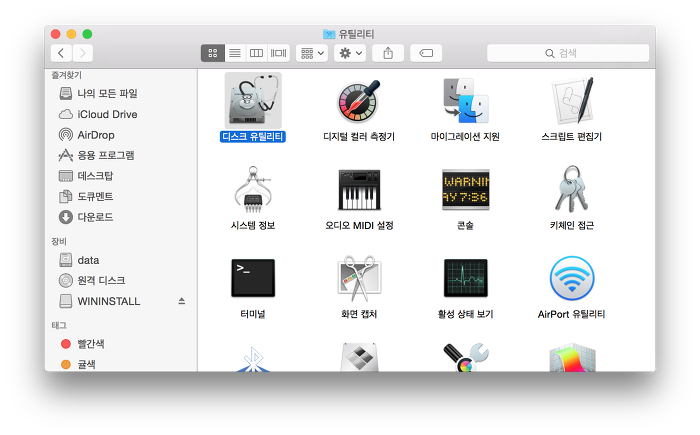This screenshot has height=435, width=700.
Task: Switch to icon view
Action: (x=213, y=53)
